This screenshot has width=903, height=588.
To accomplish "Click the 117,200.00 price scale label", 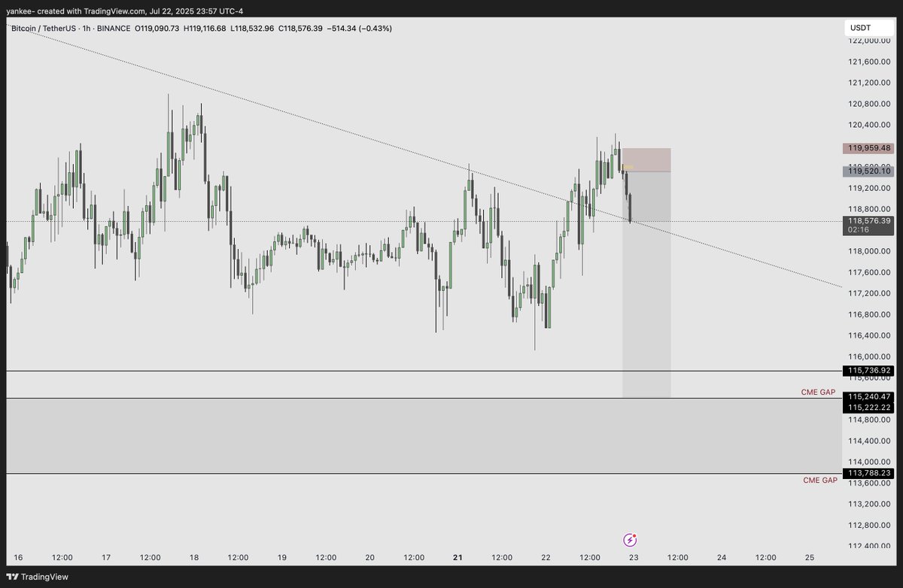I will point(869,293).
